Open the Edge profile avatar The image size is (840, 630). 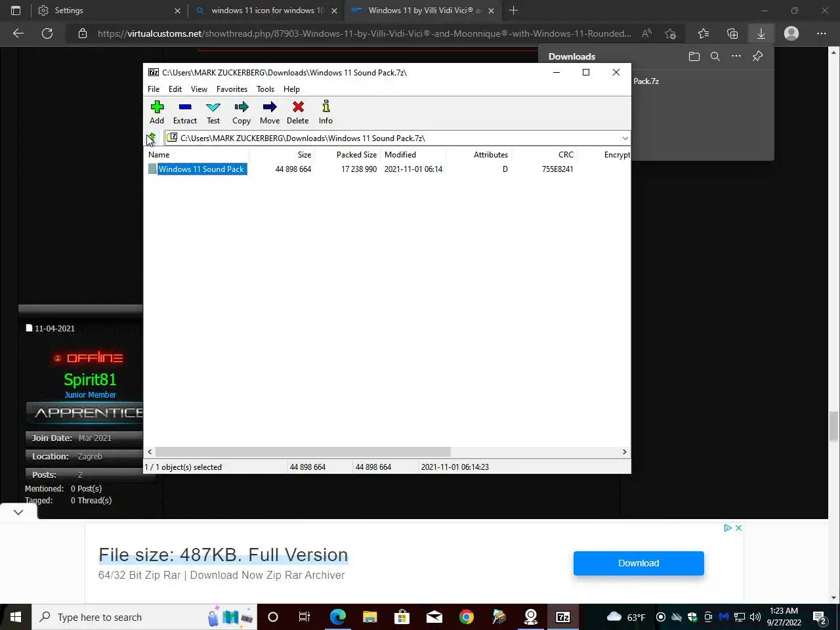791,33
